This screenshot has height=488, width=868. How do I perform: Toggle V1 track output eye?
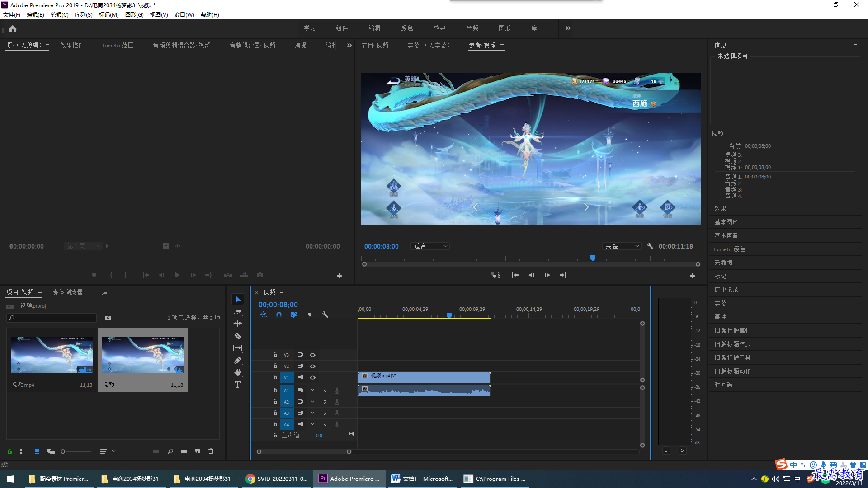[312, 377]
